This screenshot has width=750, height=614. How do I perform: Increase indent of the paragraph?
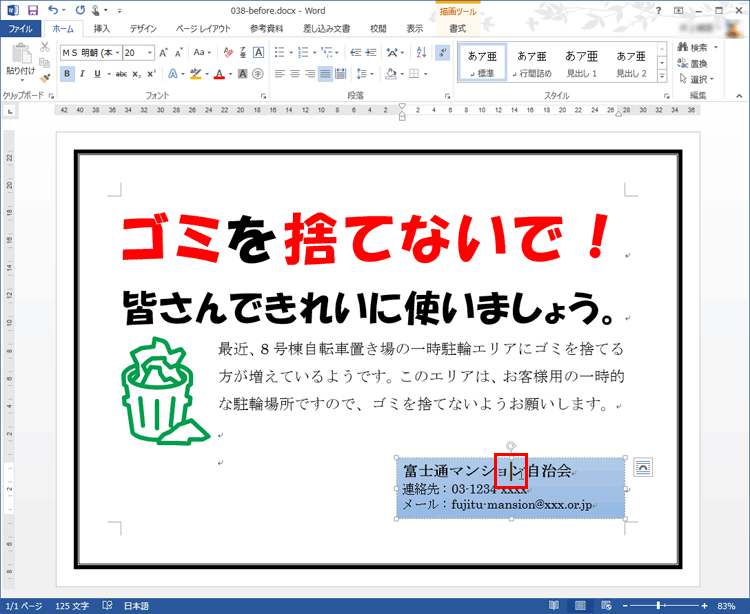pyautogui.click(x=371, y=53)
